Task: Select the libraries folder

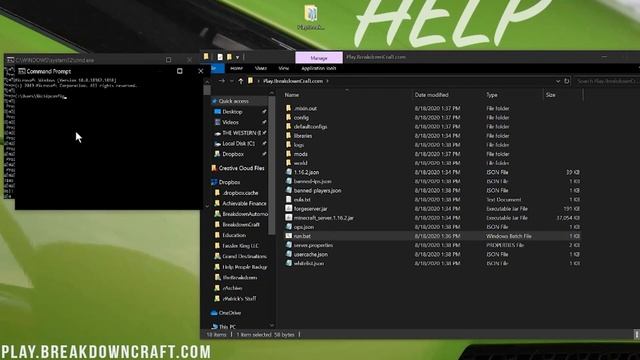Action: click(x=302, y=136)
